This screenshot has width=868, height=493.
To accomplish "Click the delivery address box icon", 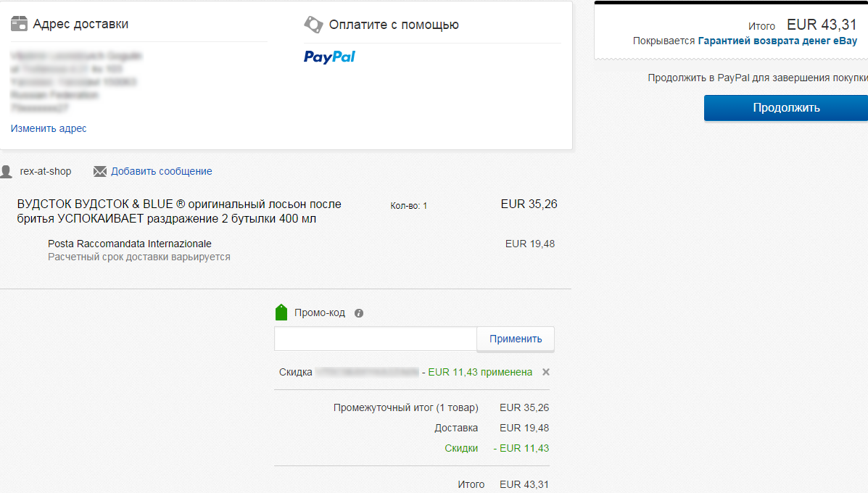I will click(x=19, y=25).
